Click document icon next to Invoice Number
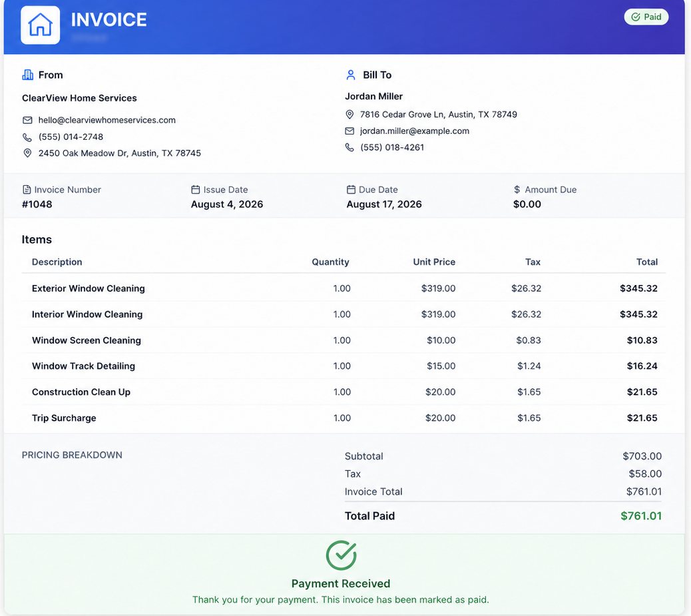Screen dimensions: 691x616 (27, 190)
